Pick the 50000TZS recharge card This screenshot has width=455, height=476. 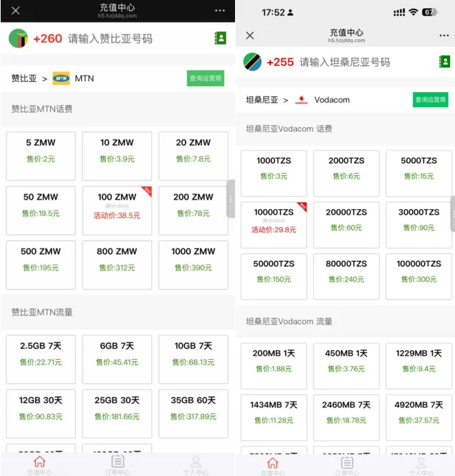coord(274,277)
